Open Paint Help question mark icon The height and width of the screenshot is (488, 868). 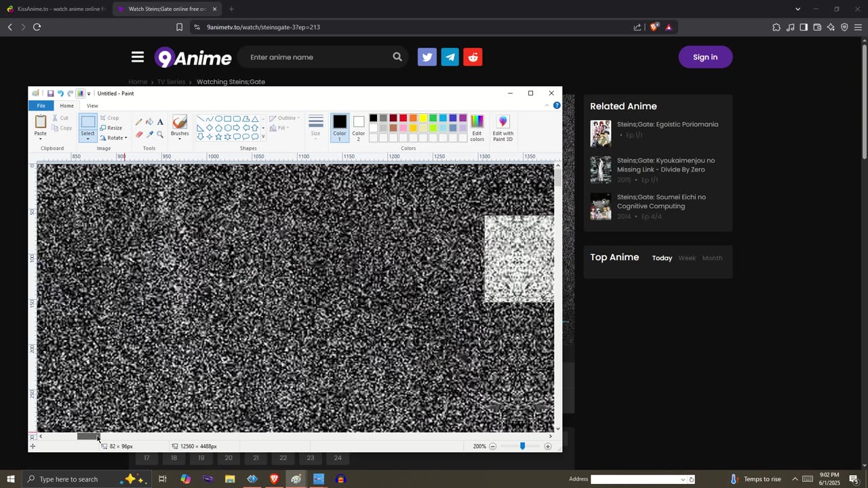[557, 106]
